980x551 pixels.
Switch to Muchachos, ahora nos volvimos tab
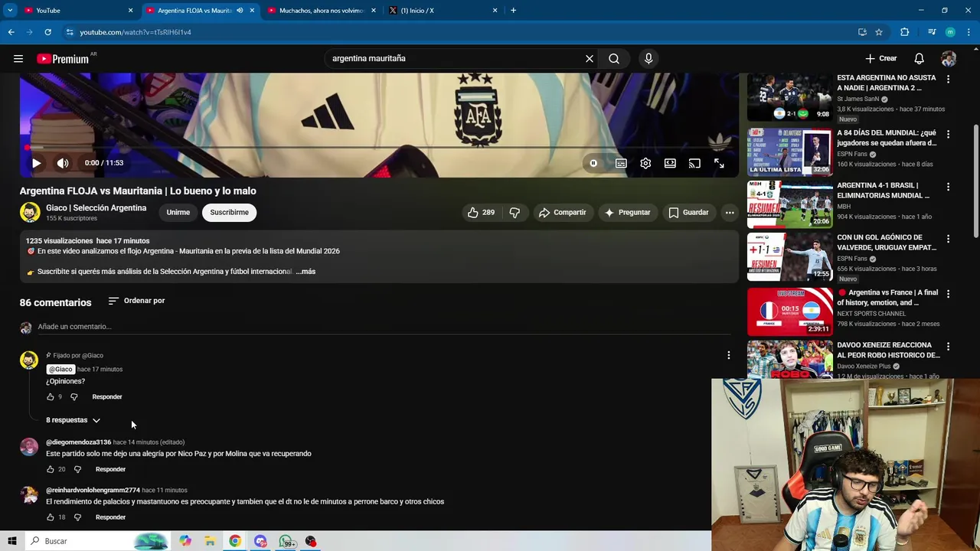click(322, 10)
